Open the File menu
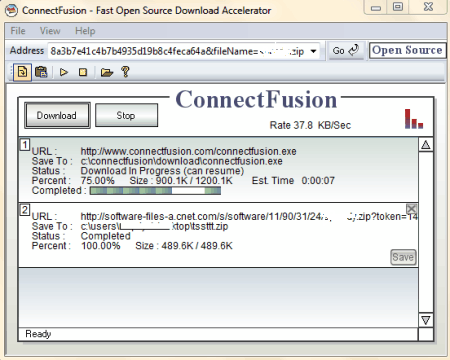This screenshot has height=360, width=450. pyautogui.click(x=18, y=31)
